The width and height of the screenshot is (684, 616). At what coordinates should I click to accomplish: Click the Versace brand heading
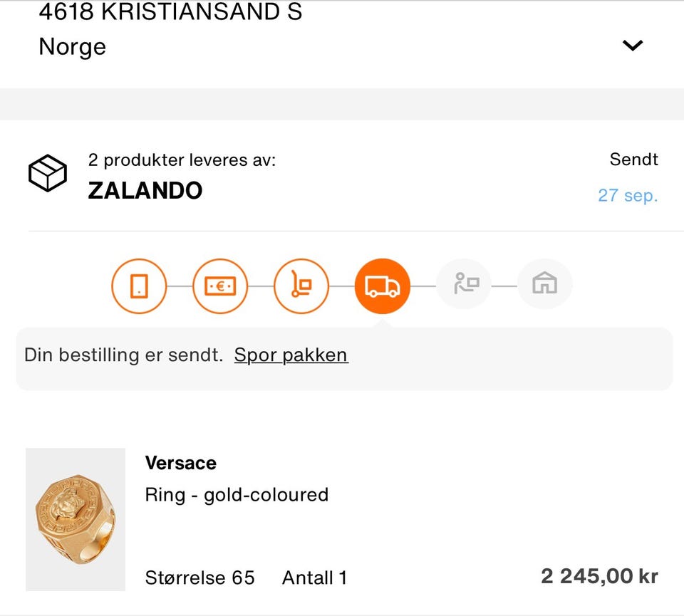181,463
